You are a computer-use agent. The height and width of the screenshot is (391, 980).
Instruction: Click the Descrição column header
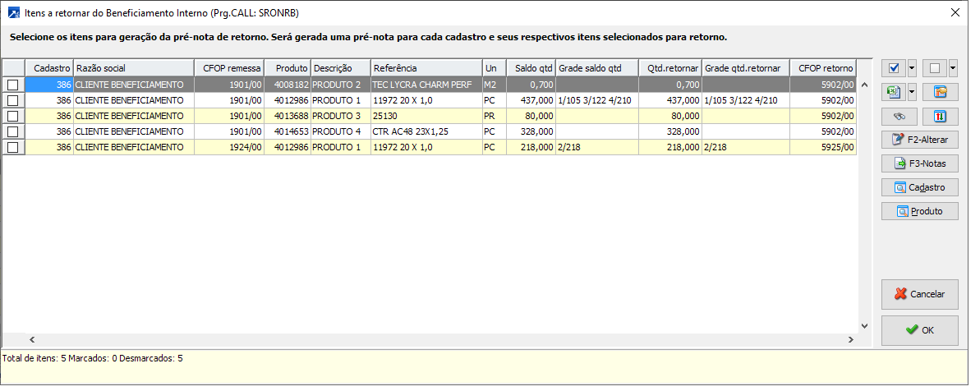pos(341,68)
